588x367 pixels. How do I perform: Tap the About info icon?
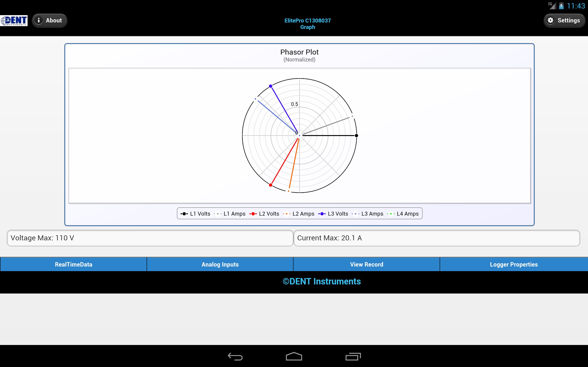click(39, 20)
